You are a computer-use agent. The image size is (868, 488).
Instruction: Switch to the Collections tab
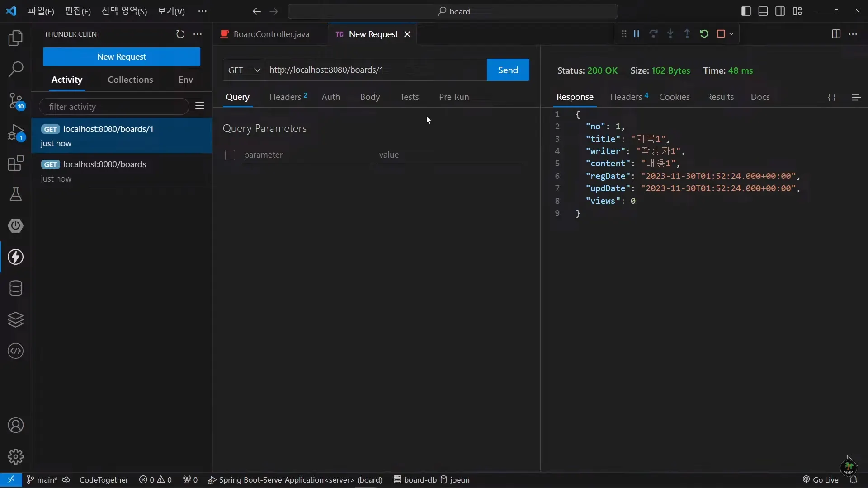click(x=130, y=80)
